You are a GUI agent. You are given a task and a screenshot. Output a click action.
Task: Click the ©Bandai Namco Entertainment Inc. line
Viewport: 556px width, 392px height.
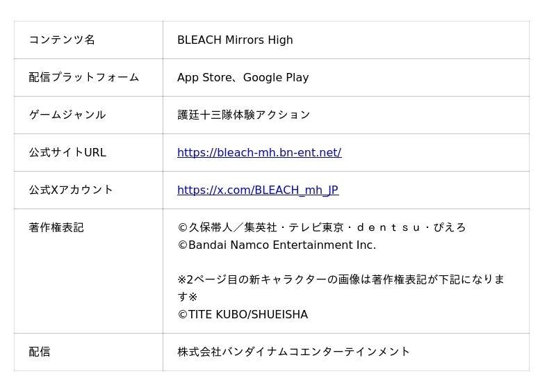pos(277,245)
